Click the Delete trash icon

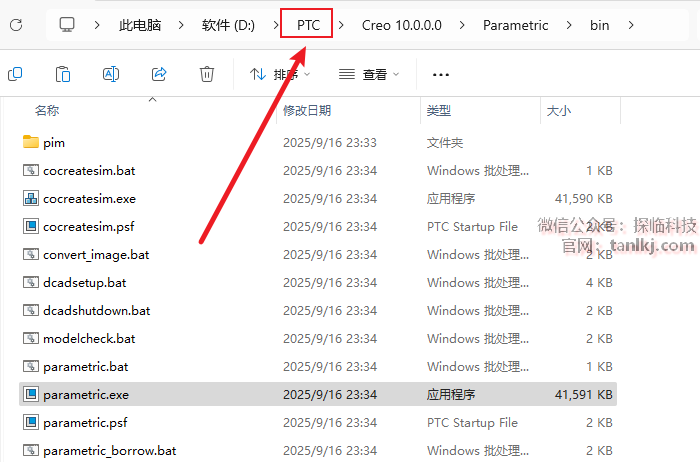click(207, 74)
